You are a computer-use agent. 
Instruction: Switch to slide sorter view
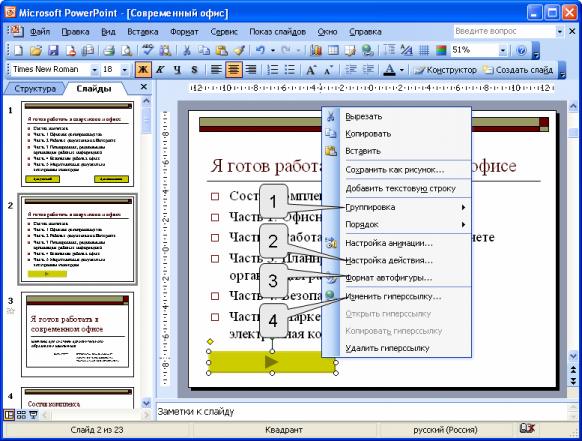21,415
